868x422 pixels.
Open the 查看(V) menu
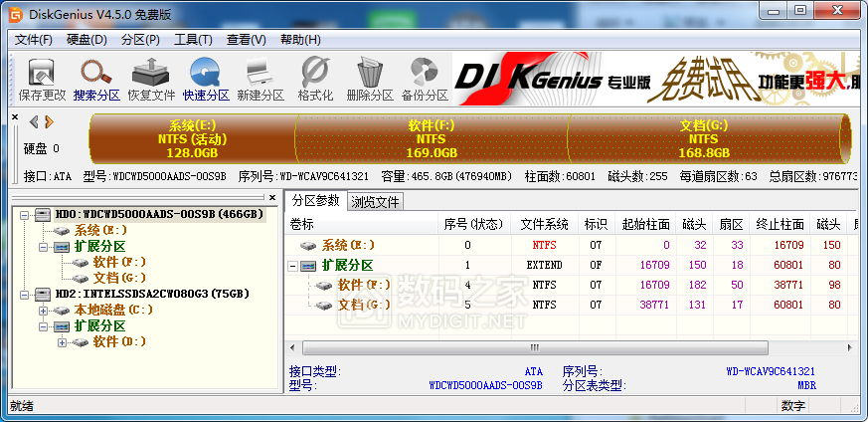pyautogui.click(x=247, y=40)
